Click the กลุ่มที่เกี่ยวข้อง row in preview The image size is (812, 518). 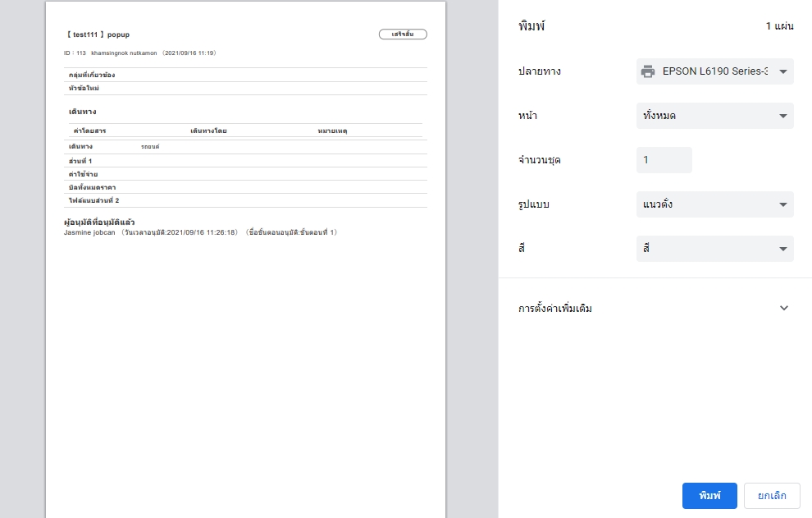pos(92,75)
